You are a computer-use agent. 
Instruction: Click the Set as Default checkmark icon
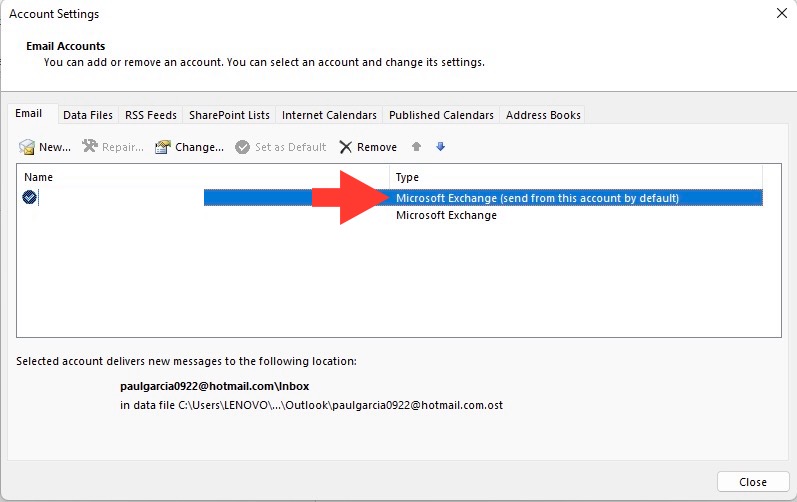coord(242,147)
